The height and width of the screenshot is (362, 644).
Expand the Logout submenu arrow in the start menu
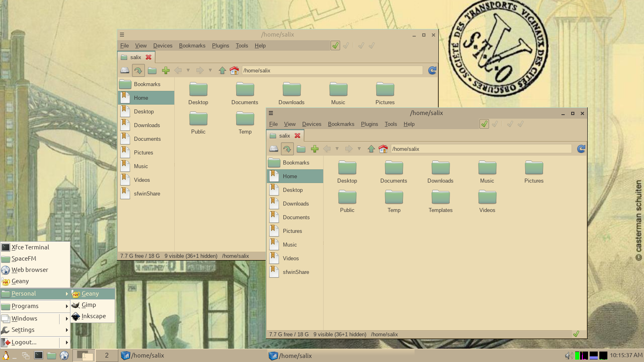(x=66, y=342)
